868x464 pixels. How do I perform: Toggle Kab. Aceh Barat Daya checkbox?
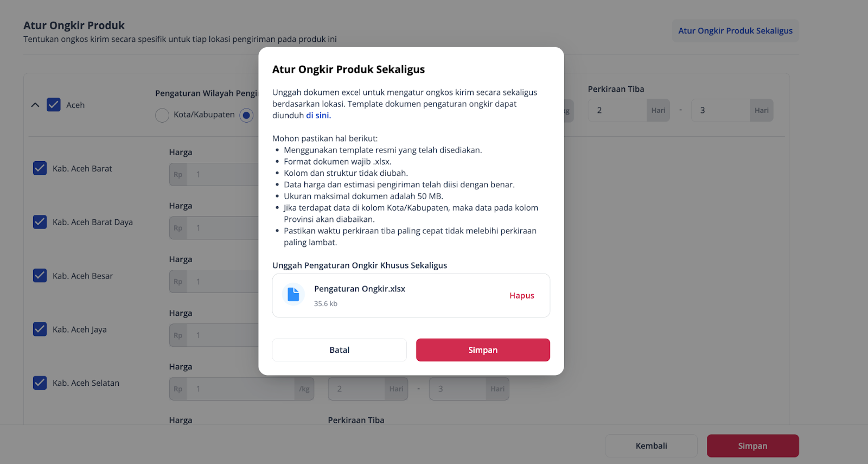pyautogui.click(x=40, y=222)
